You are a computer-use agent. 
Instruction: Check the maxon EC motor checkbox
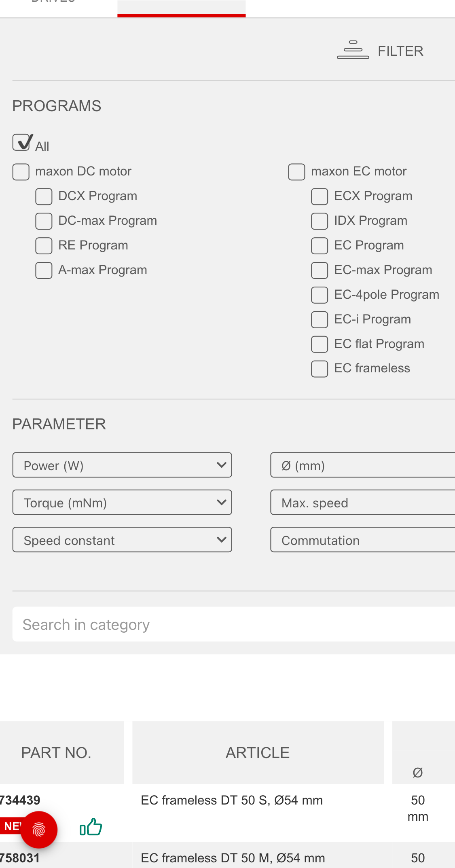(296, 172)
